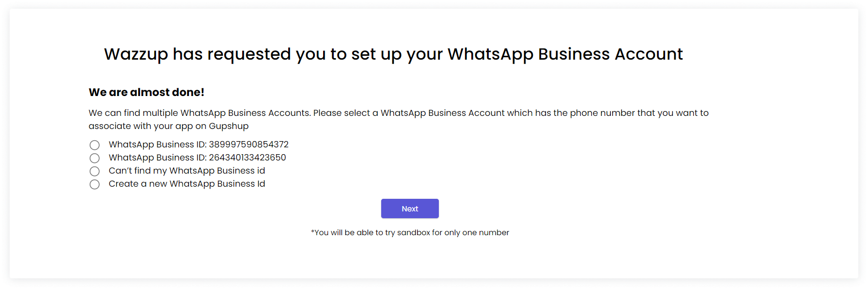Click the word "Wazzup" in the title
868x289 pixels.
[136, 54]
